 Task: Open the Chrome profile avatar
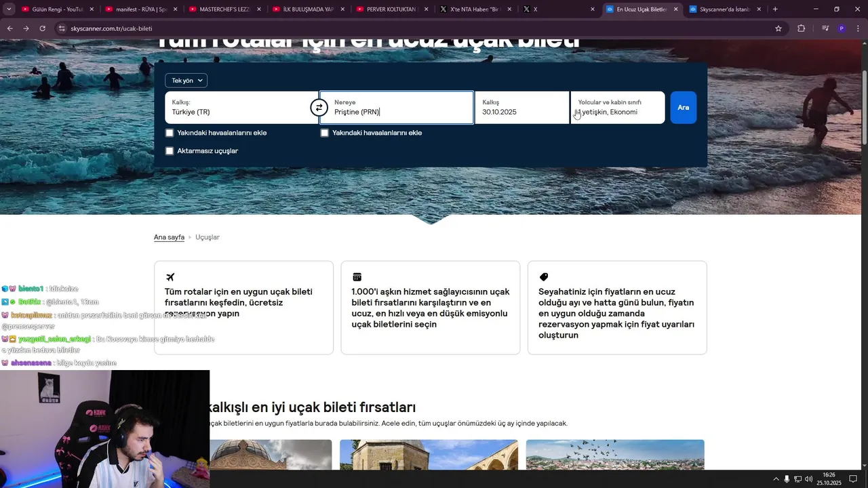[x=842, y=28]
